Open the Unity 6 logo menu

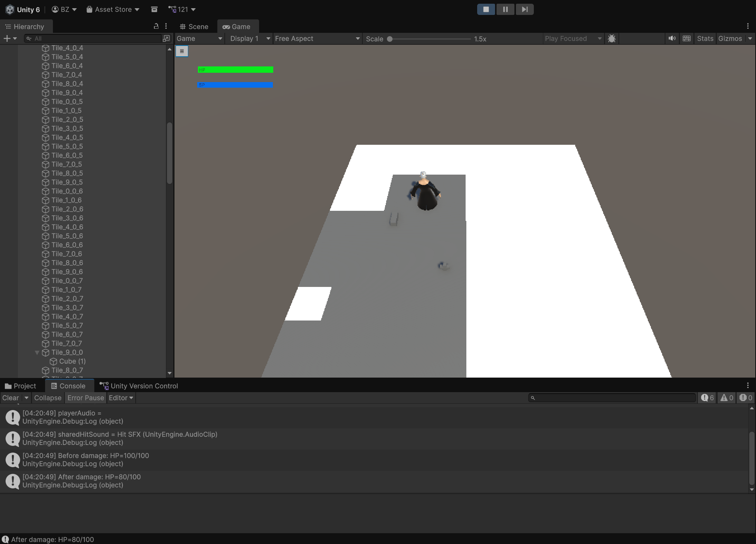point(23,9)
